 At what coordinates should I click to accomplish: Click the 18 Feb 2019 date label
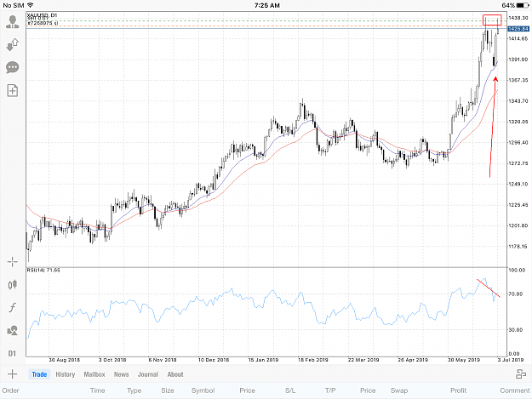click(313, 360)
